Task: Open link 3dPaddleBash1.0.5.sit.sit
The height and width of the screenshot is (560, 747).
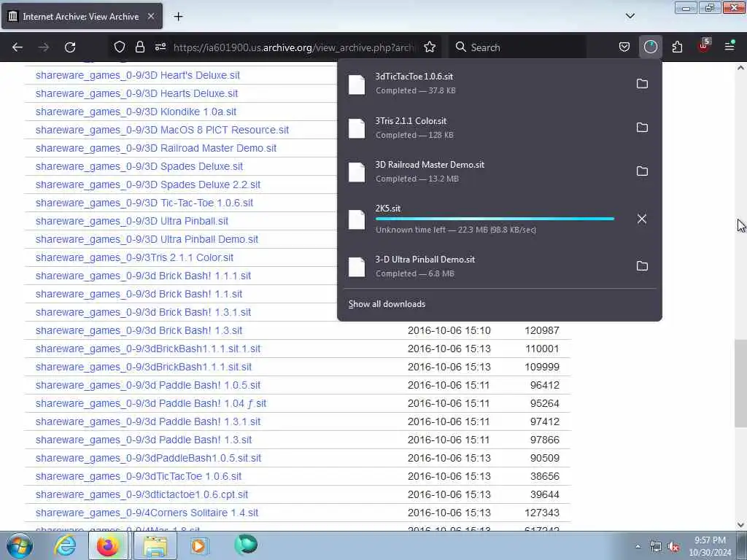Action: click(x=148, y=458)
